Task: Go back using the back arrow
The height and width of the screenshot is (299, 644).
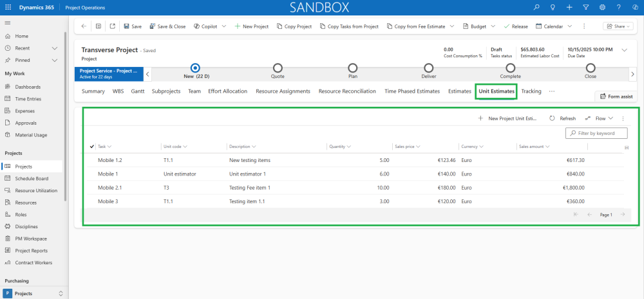Action: point(84,26)
